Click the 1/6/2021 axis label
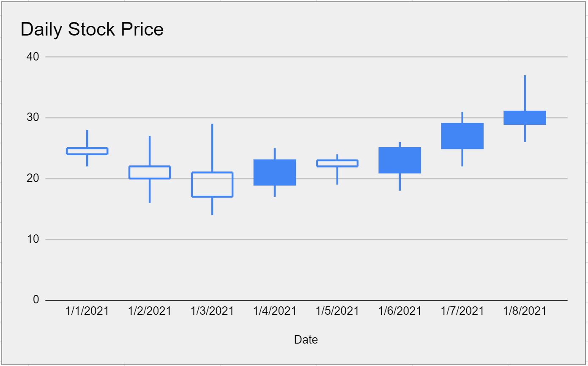 400,311
